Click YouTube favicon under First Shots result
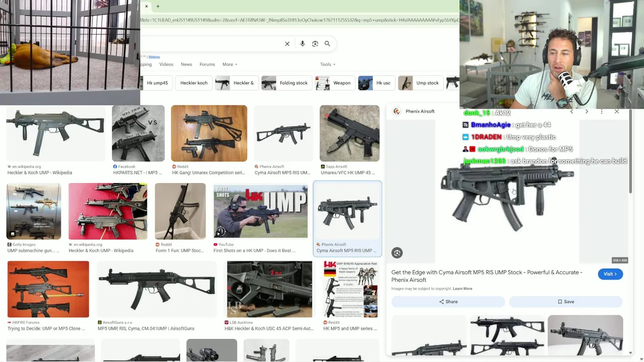The image size is (644, 362). pyautogui.click(x=215, y=244)
